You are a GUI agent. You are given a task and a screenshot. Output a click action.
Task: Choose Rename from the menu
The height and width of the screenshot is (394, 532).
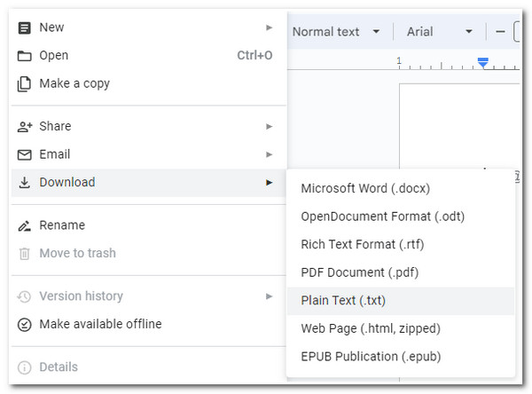point(149,225)
